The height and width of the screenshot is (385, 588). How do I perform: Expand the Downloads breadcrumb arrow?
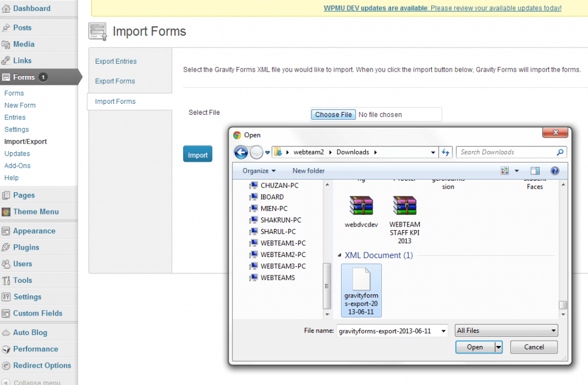(x=376, y=152)
